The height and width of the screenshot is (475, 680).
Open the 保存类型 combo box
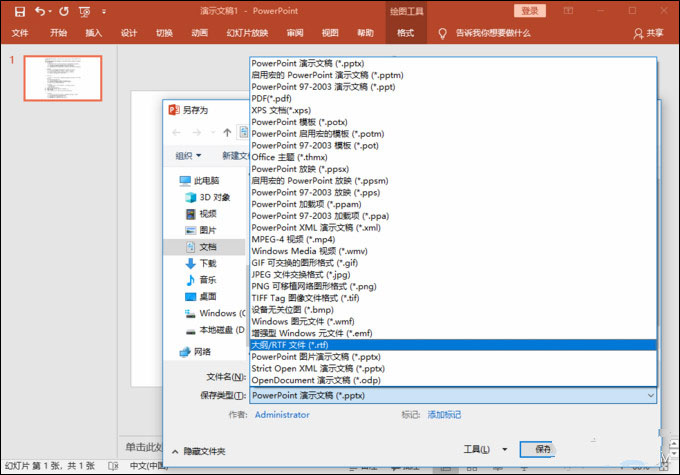coord(453,395)
